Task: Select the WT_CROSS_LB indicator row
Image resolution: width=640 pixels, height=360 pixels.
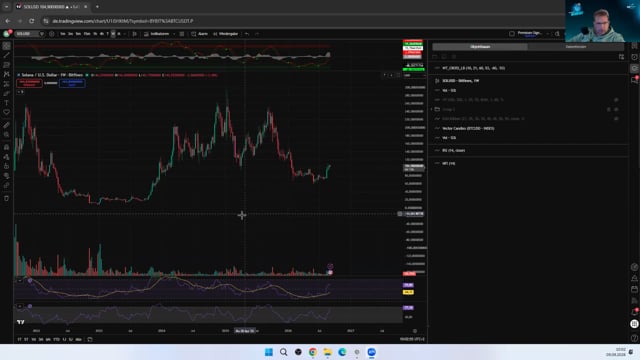Action: tap(529, 68)
